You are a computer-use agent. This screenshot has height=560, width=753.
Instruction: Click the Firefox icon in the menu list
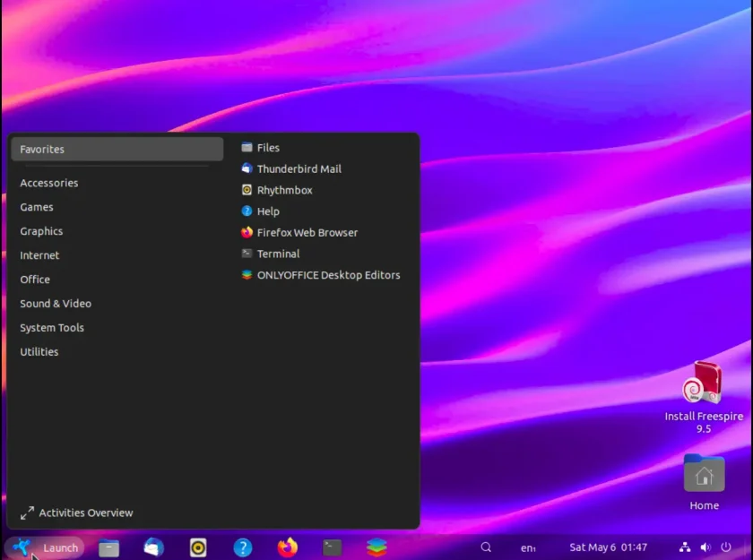click(x=247, y=232)
